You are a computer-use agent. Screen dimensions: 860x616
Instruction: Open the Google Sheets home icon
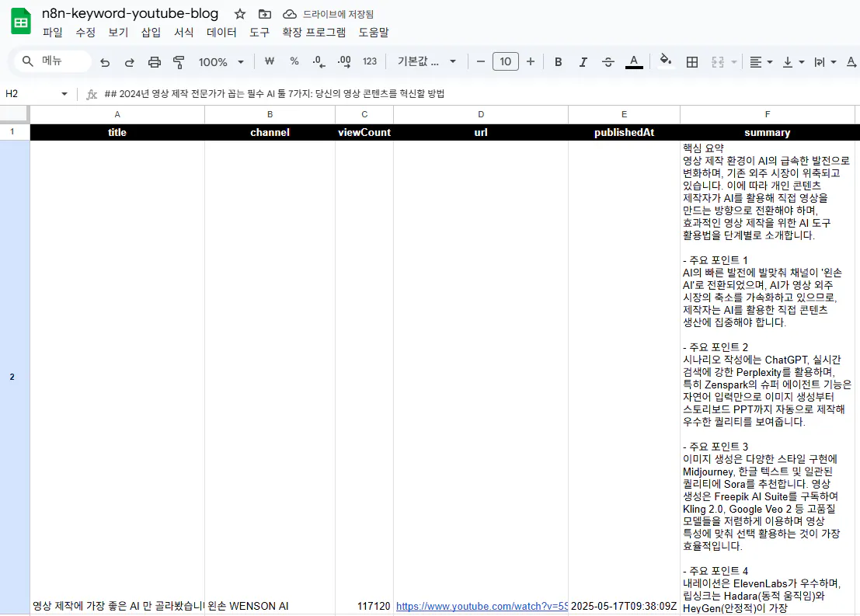pos(21,22)
